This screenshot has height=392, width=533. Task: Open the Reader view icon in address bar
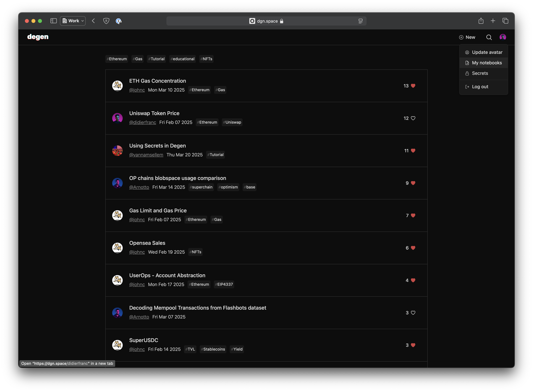pos(360,21)
